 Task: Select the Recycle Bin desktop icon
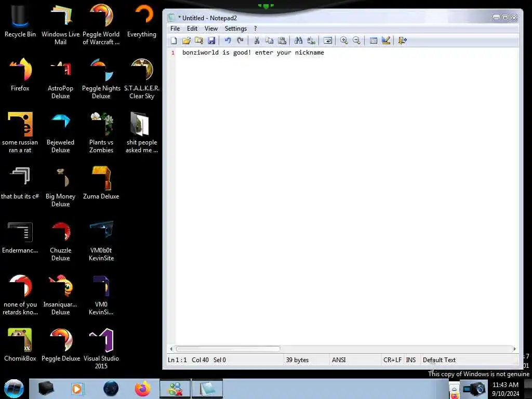click(20, 21)
